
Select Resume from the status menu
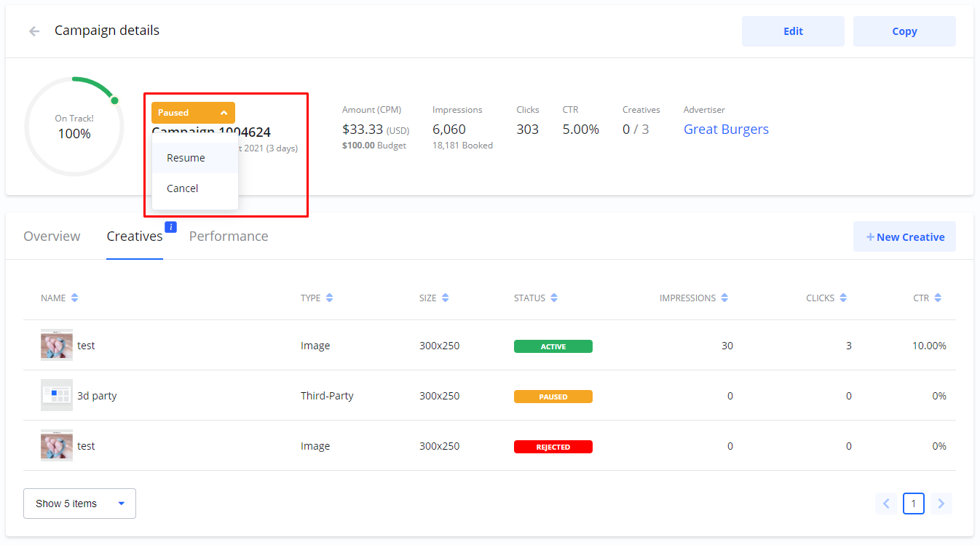186,158
